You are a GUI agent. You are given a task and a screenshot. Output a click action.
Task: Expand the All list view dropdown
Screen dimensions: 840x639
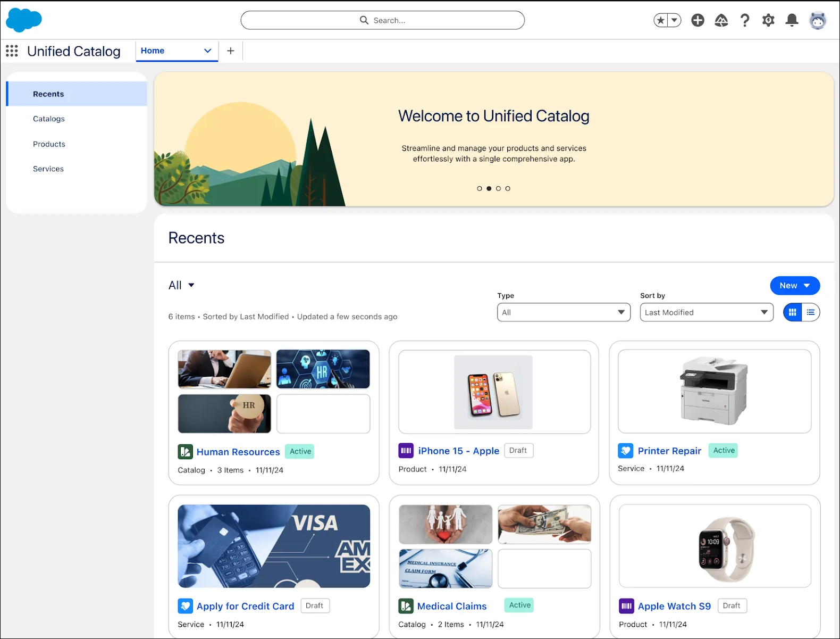182,285
